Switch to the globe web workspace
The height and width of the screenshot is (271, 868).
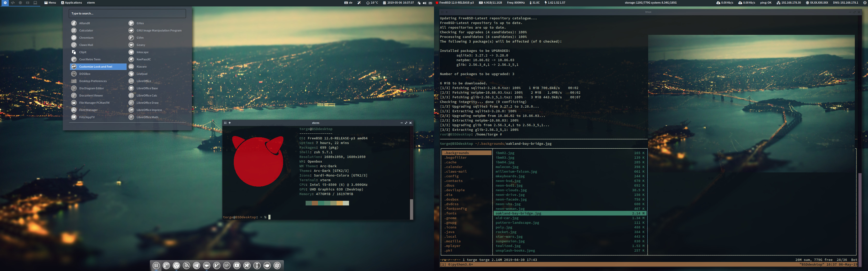(x=20, y=3)
